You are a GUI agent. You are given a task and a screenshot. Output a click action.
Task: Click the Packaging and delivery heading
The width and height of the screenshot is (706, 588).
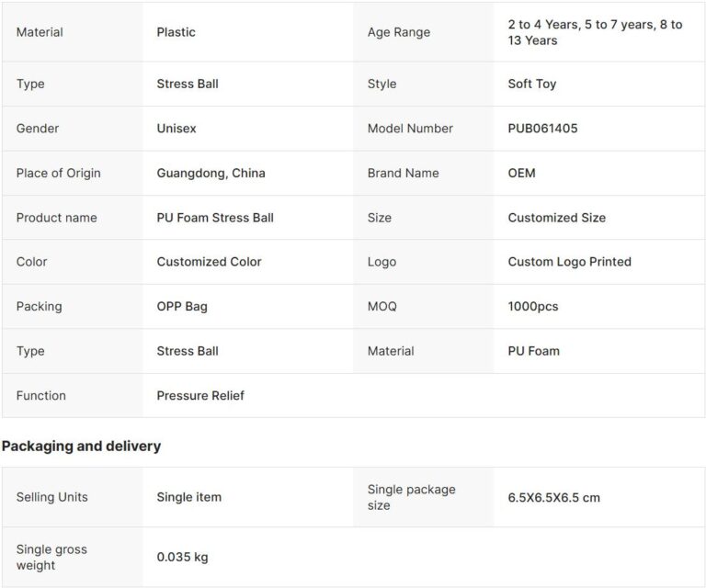pyautogui.click(x=81, y=446)
